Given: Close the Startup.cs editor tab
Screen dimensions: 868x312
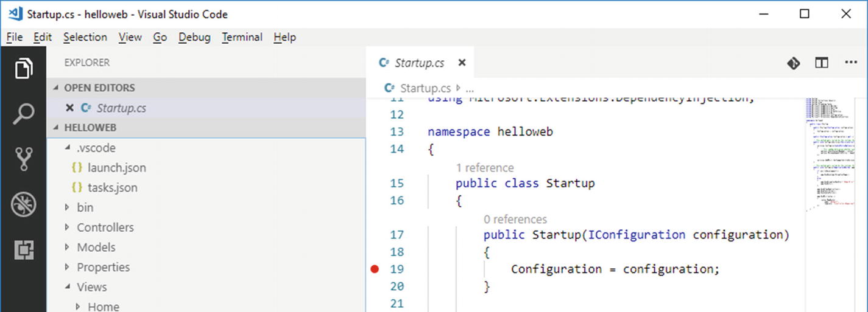Looking at the screenshot, I should pyautogui.click(x=462, y=63).
